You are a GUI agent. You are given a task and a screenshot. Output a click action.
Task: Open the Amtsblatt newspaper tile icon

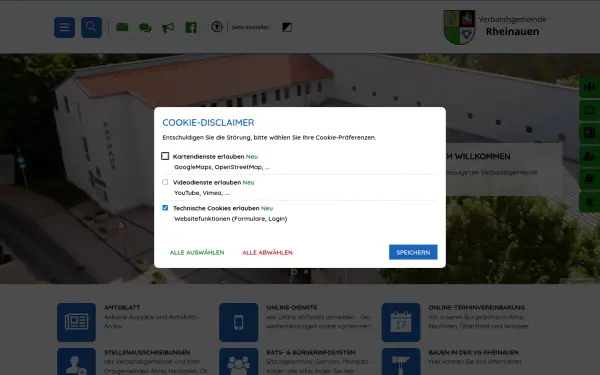77,322
